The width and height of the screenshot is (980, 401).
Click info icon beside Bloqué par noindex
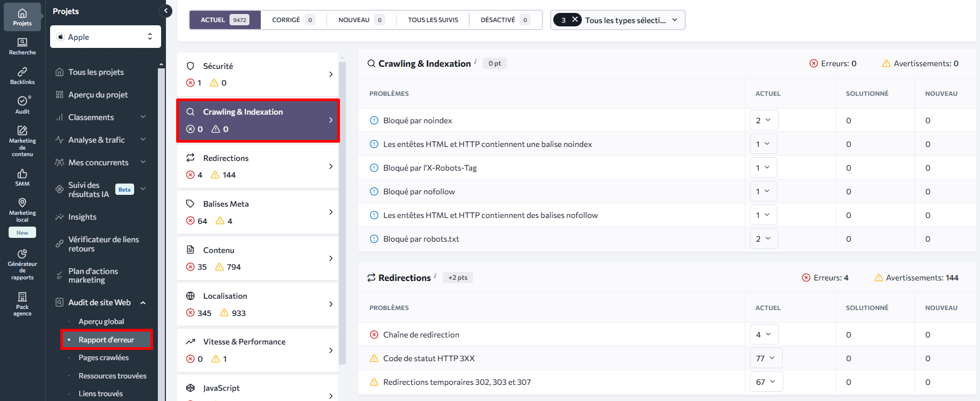pyautogui.click(x=374, y=121)
